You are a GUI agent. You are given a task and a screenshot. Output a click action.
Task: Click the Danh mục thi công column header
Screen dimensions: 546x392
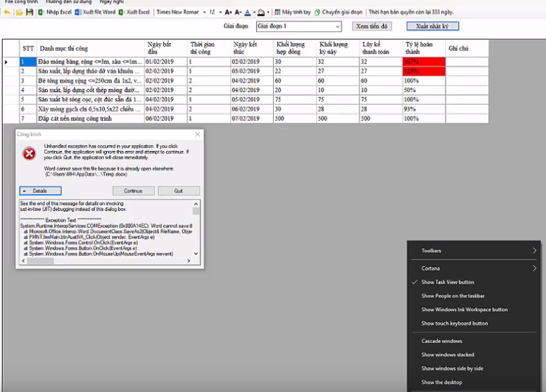[91, 48]
